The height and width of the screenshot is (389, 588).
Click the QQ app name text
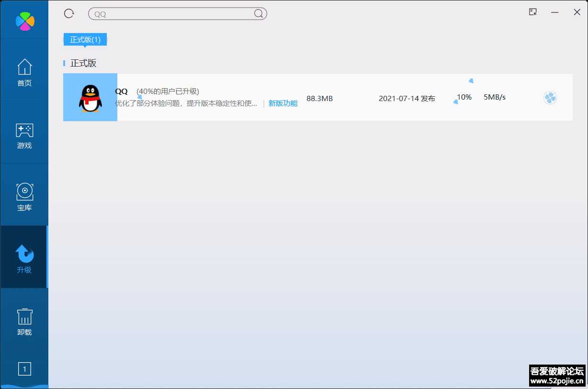click(122, 91)
